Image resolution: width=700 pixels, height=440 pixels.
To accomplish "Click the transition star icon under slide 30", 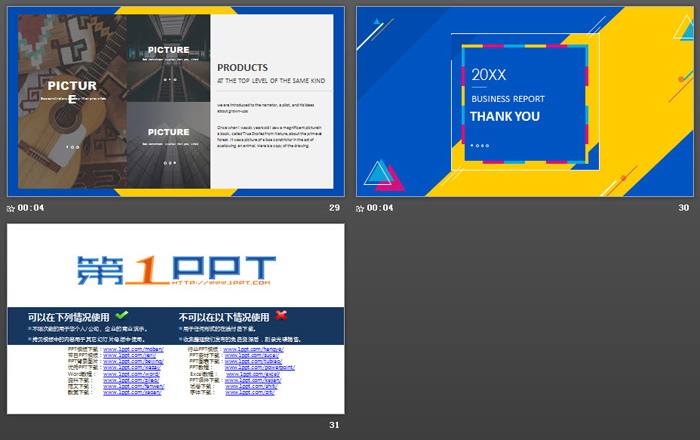I will pos(361,208).
